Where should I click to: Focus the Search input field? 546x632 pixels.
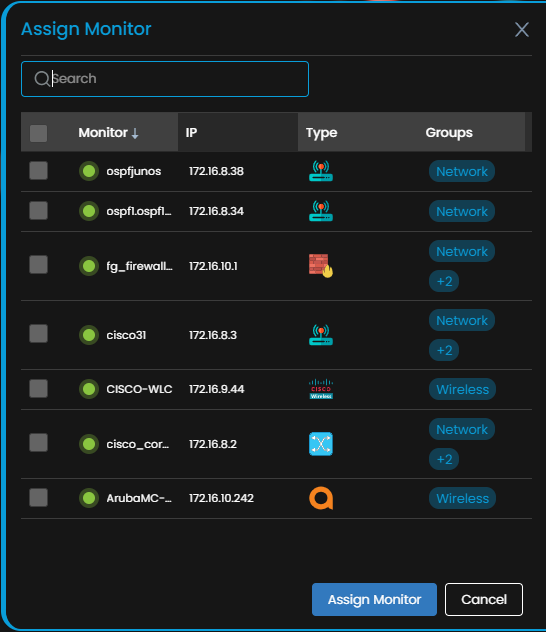click(x=165, y=79)
